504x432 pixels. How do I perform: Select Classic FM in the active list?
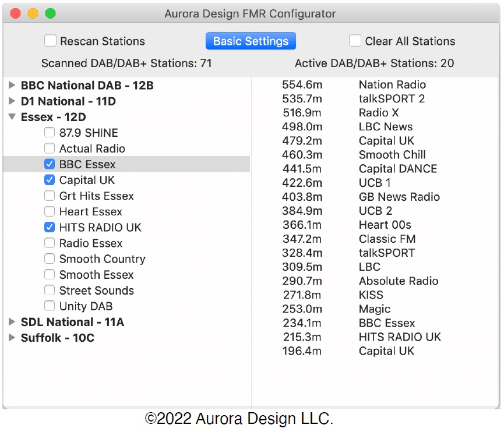coord(387,239)
